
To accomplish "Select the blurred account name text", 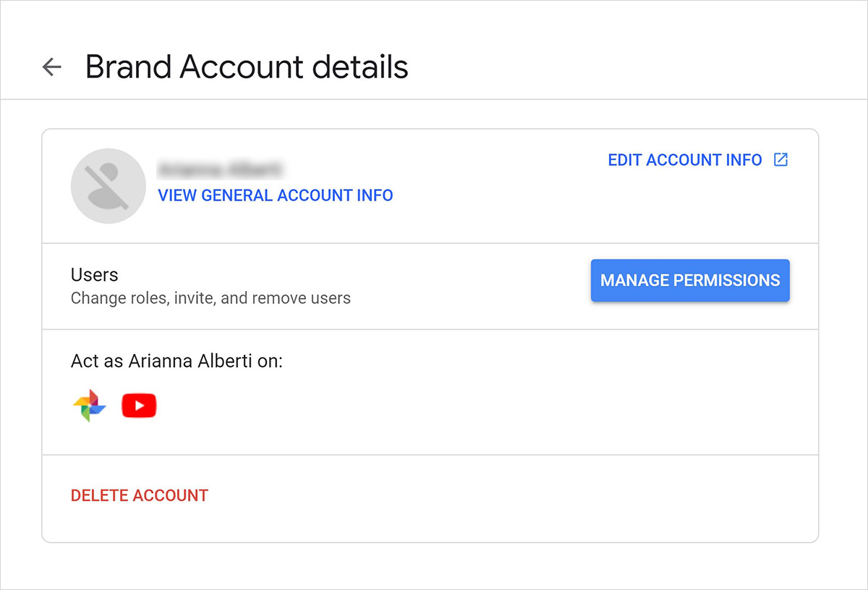I will point(221,169).
